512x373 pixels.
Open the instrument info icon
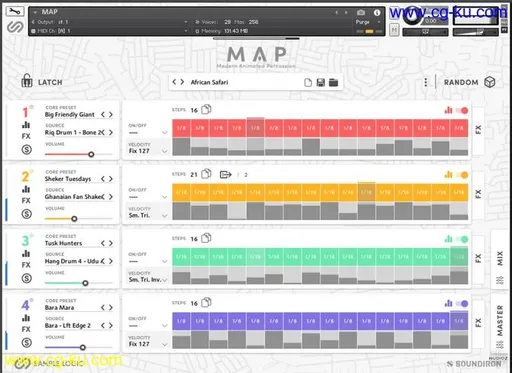tap(377, 13)
